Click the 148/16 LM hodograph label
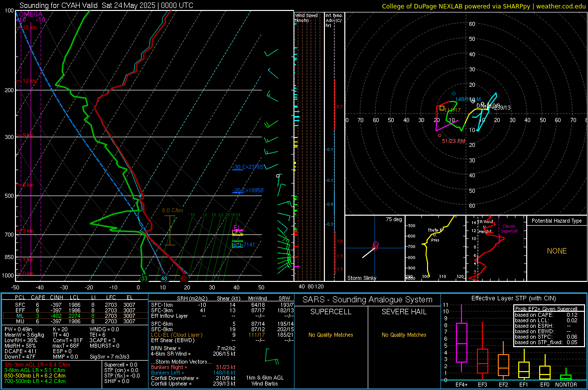The height and width of the screenshot is (390, 588). pos(467,100)
